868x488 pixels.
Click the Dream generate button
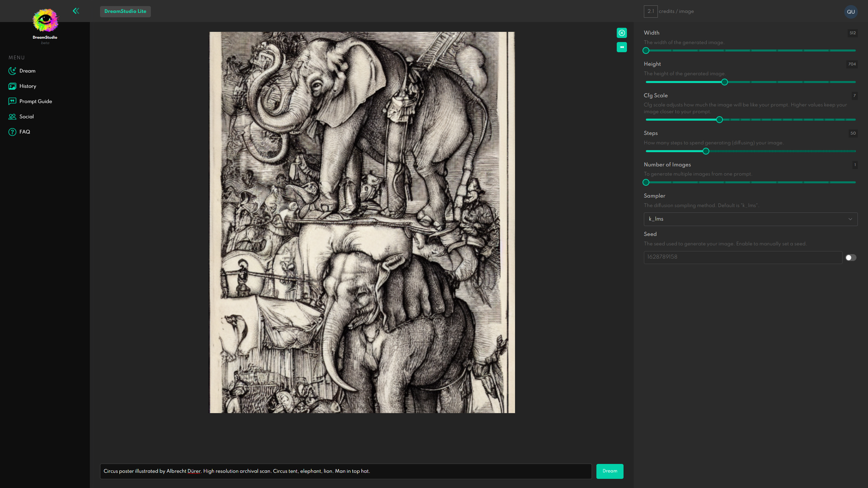pos(609,471)
